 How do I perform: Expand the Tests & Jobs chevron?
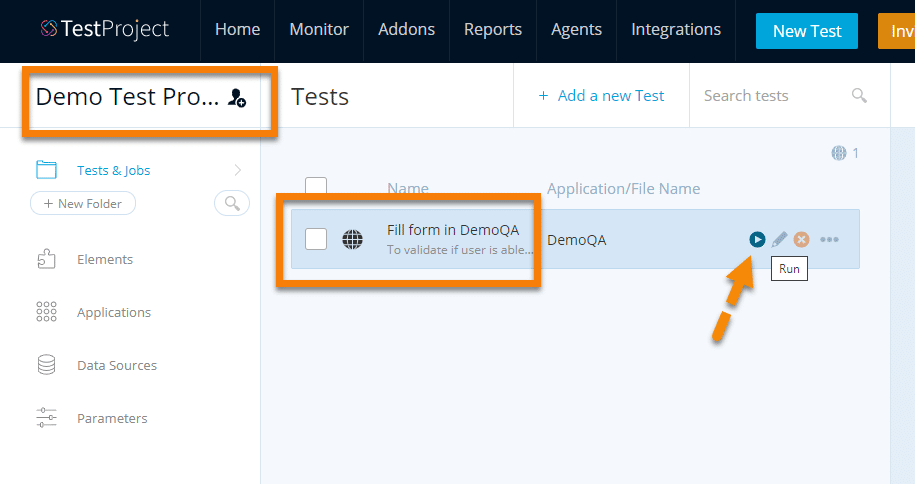238,170
